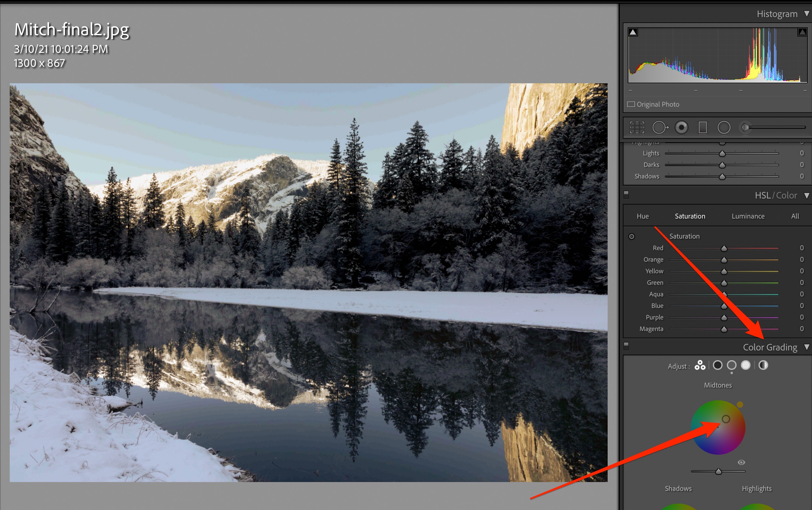Select the Radial Filter tool
The height and width of the screenshot is (510, 812).
724,128
